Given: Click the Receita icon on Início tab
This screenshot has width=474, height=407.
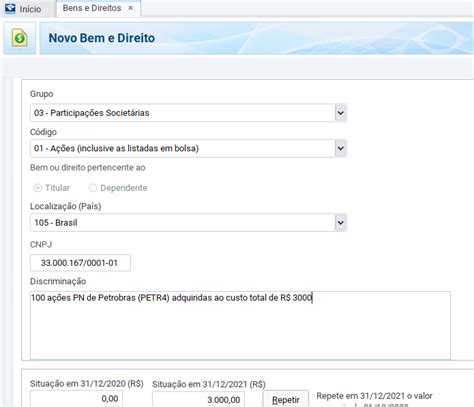Looking at the screenshot, I should [x=10, y=8].
